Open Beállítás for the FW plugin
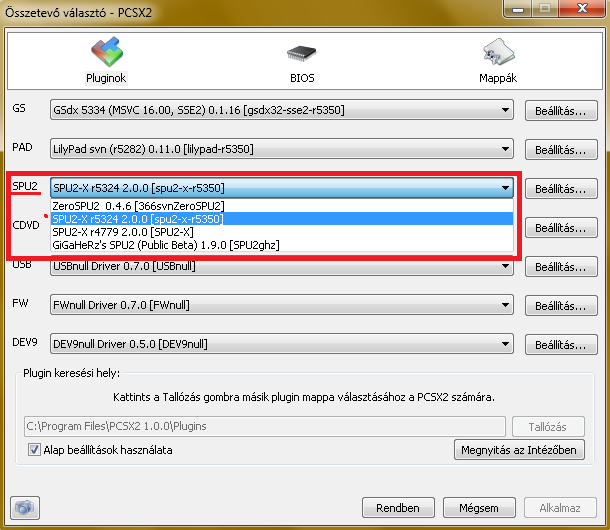Viewport: 610px width, 530px height. pyautogui.click(x=561, y=305)
